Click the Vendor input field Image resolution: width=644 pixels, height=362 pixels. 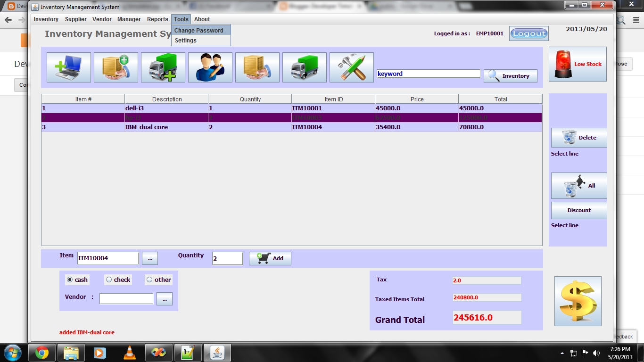coord(126,299)
